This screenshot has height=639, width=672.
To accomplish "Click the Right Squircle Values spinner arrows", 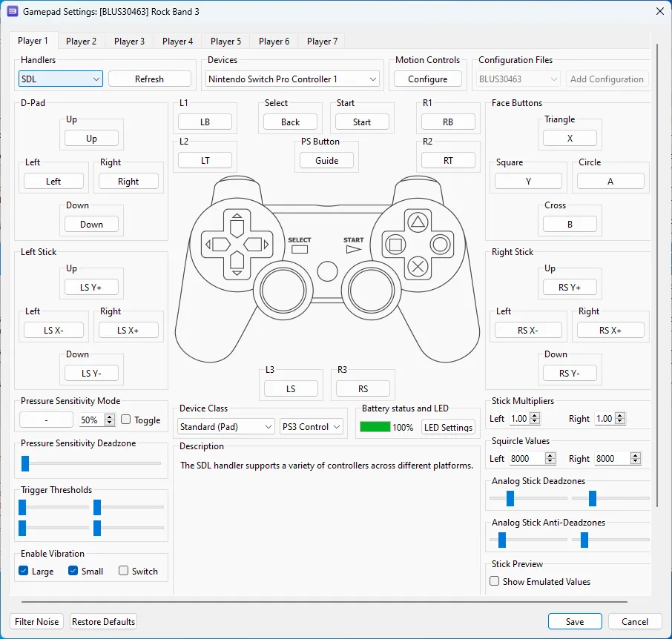I will point(634,459).
